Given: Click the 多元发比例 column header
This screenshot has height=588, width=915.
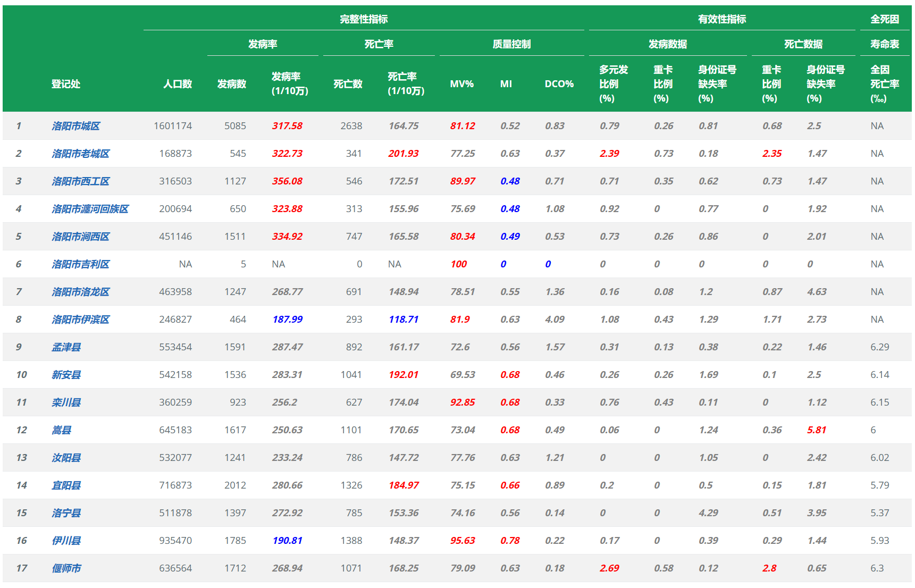Looking at the screenshot, I should tap(613, 84).
